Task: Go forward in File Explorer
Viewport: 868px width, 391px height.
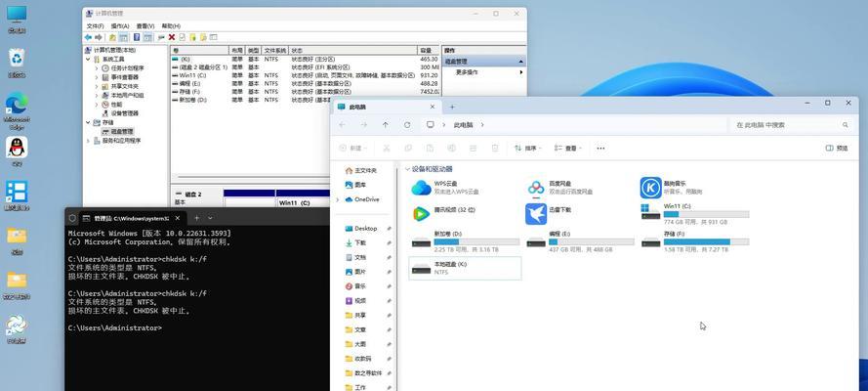Action: click(363, 125)
